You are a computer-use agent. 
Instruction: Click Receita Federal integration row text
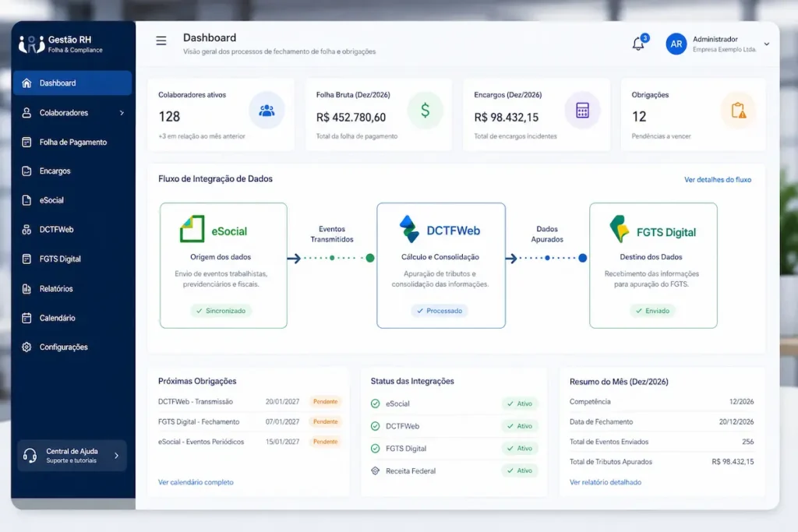coord(411,471)
